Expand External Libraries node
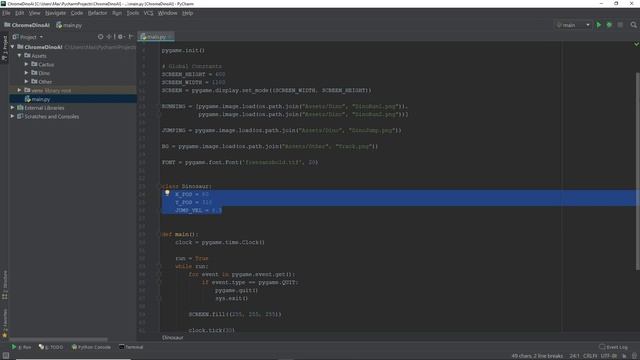Image resolution: width=640 pixels, height=360 pixels. [x=13, y=107]
